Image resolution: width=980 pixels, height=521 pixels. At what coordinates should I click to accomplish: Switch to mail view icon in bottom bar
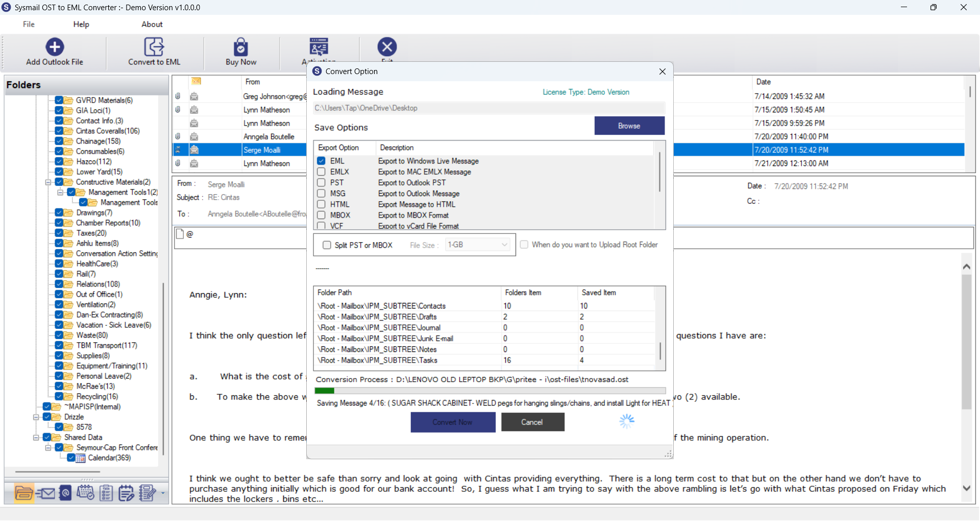coord(45,493)
